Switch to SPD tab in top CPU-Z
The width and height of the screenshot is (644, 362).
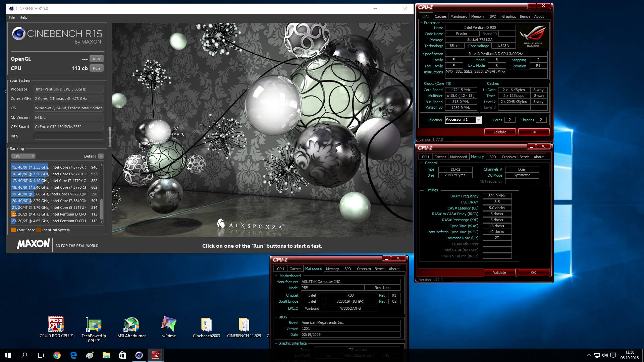point(493,16)
